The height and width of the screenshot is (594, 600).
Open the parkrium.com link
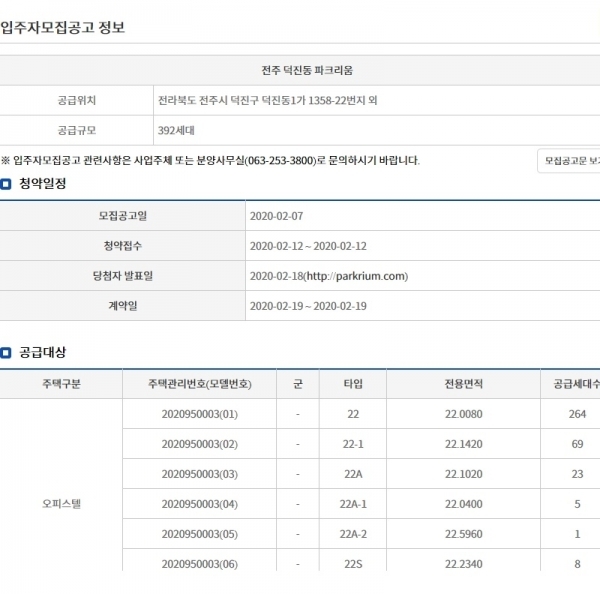click(x=357, y=276)
